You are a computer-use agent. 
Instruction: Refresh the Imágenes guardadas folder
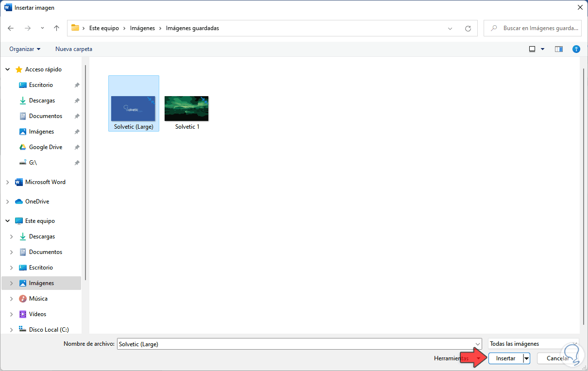[468, 28]
